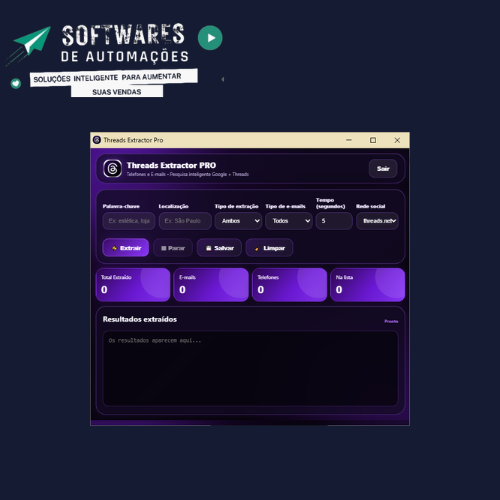Start extraction with the Extrair button
The height and width of the screenshot is (500, 500).
[126, 248]
